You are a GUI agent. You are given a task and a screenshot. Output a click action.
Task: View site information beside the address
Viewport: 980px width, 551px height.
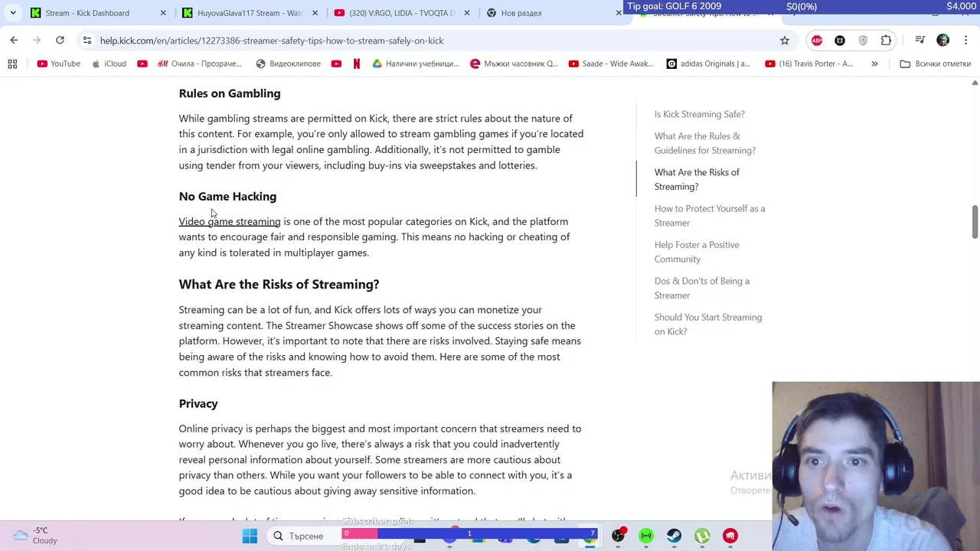(x=87, y=41)
